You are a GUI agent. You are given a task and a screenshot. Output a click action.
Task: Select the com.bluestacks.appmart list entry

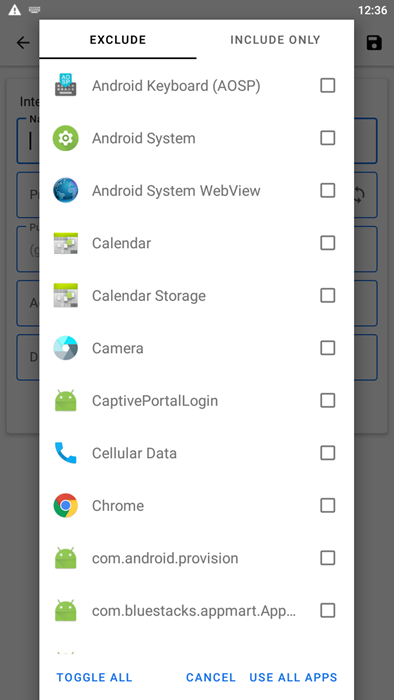pos(197,611)
